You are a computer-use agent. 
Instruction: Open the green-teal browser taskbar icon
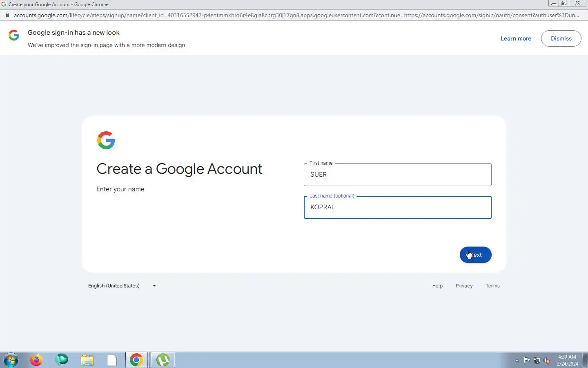tap(62, 360)
